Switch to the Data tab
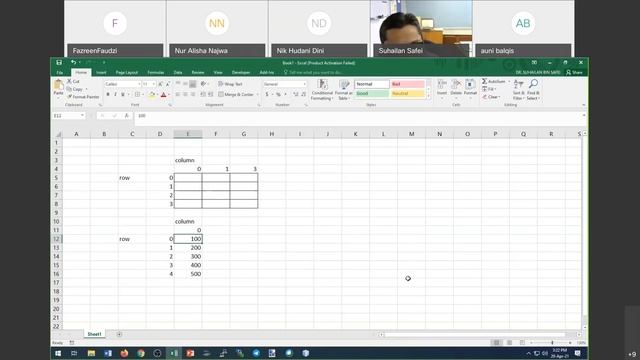Screen dimensions: 640x360 coord(178,73)
